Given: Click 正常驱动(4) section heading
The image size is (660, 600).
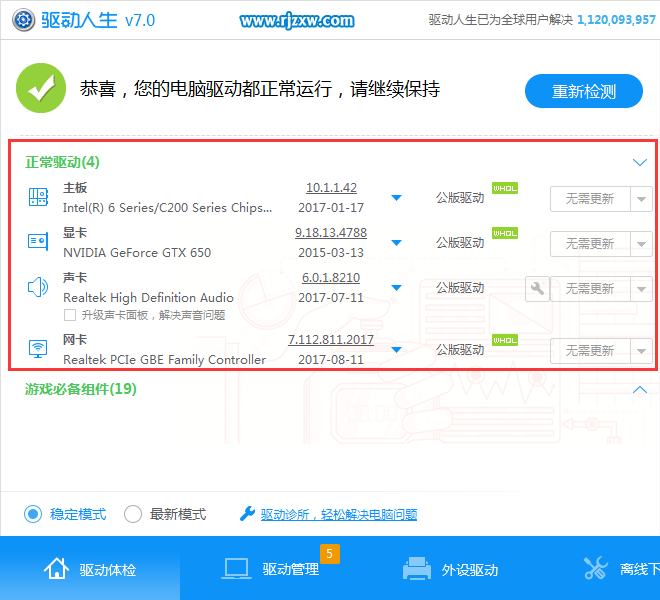Looking at the screenshot, I should pos(62,162).
